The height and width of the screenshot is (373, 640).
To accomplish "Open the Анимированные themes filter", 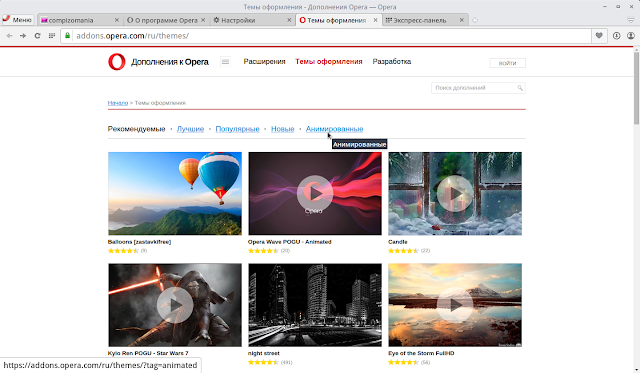I will [x=334, y=129].
